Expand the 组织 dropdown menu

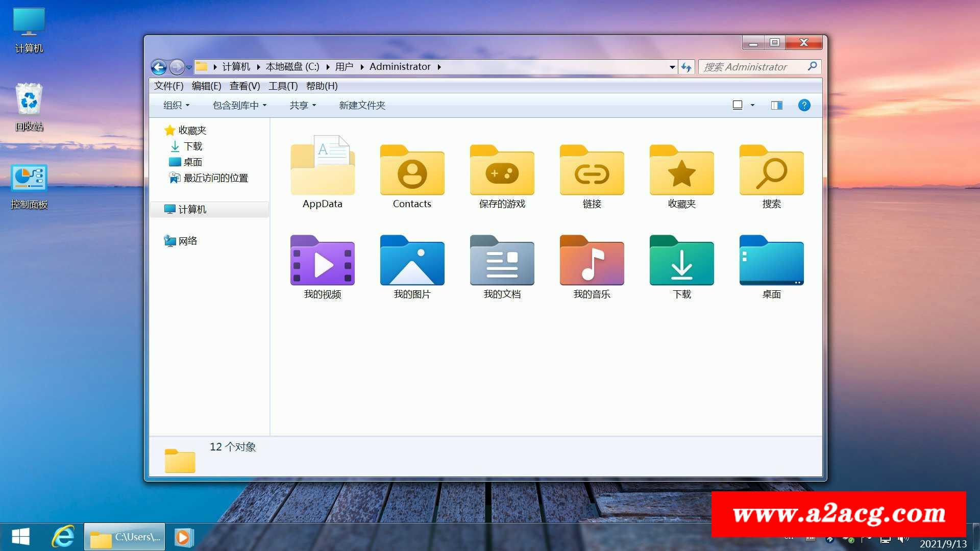click(176, 105)
